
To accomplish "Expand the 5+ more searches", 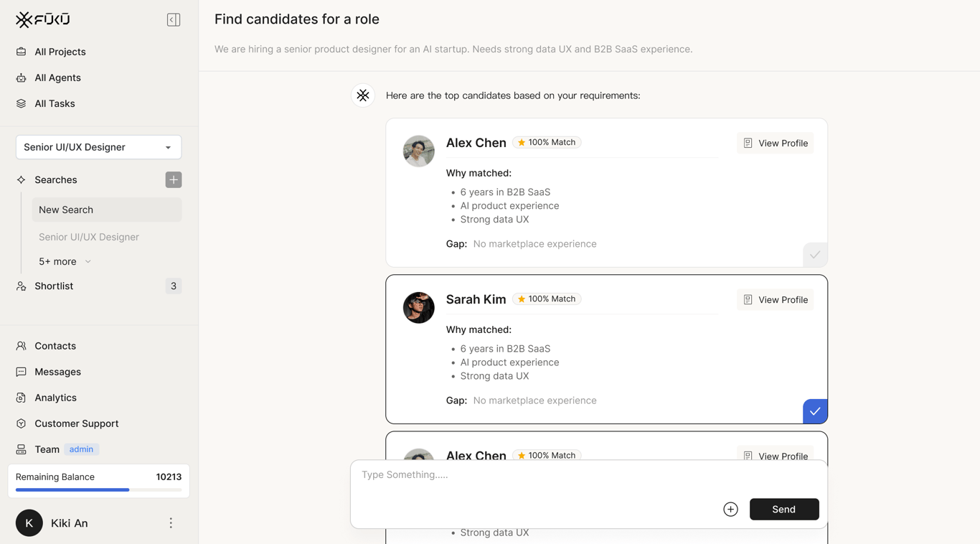I will pos(65,261).
